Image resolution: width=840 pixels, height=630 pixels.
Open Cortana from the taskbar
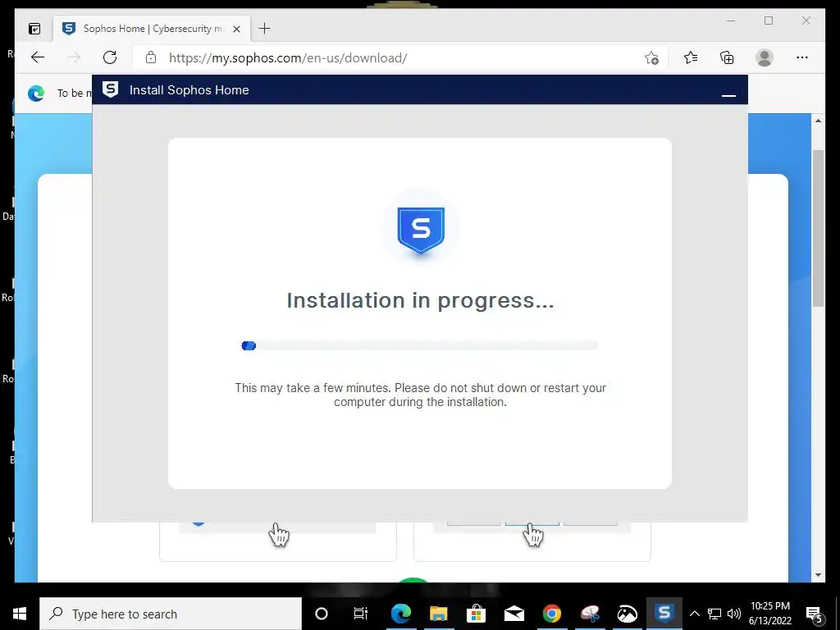(322, 614)
